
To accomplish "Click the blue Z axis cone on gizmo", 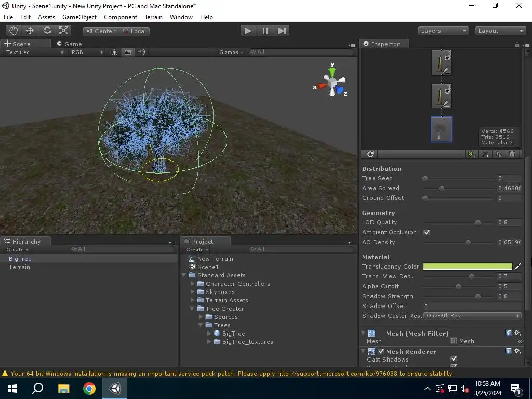I will pyautogui.click(x=340, y=90).
